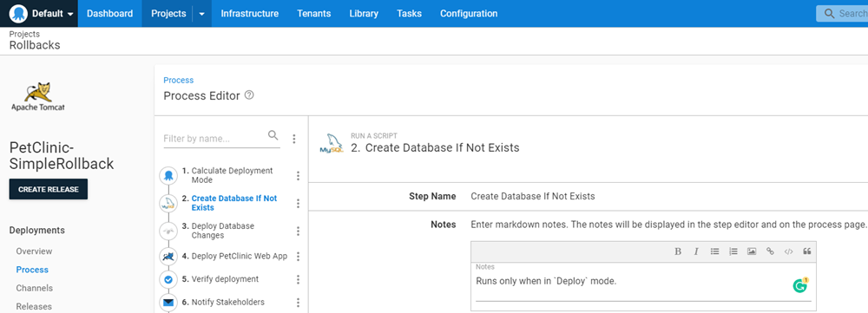Image resolution: width=868 pixels, height=313 pixels.
Task: Apply Italic formatting in Notes editor
Action: 696,251
